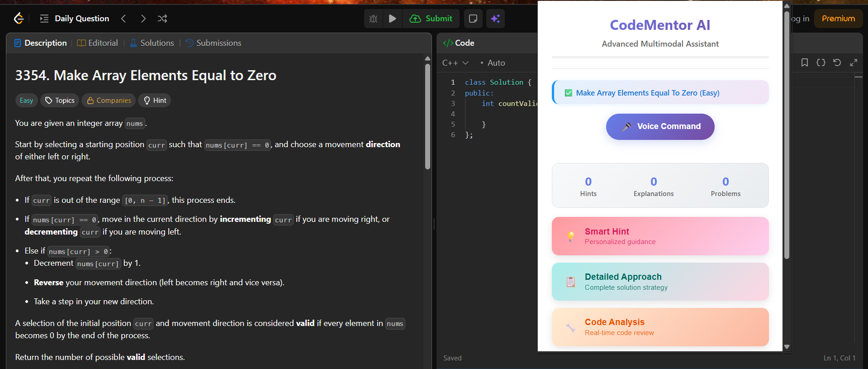Click the description panel scrollbar thumb
The height and width of the screenshot is (369, 868).
tap(427, 116)
